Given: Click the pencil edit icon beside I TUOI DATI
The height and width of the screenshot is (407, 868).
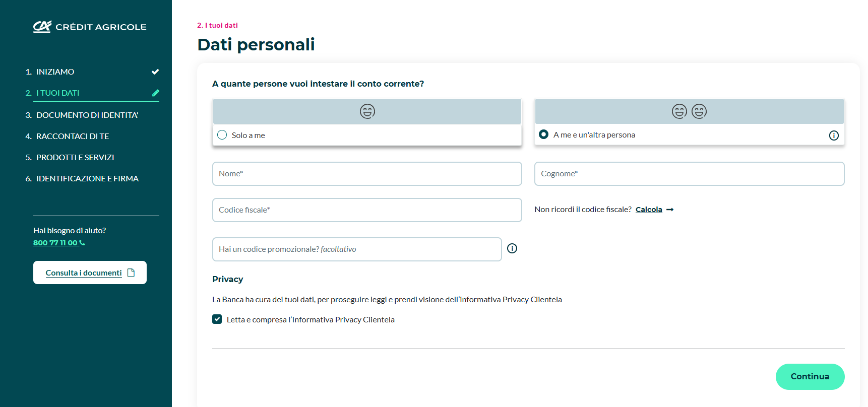Looking at the screenshot, I should 156,93.
